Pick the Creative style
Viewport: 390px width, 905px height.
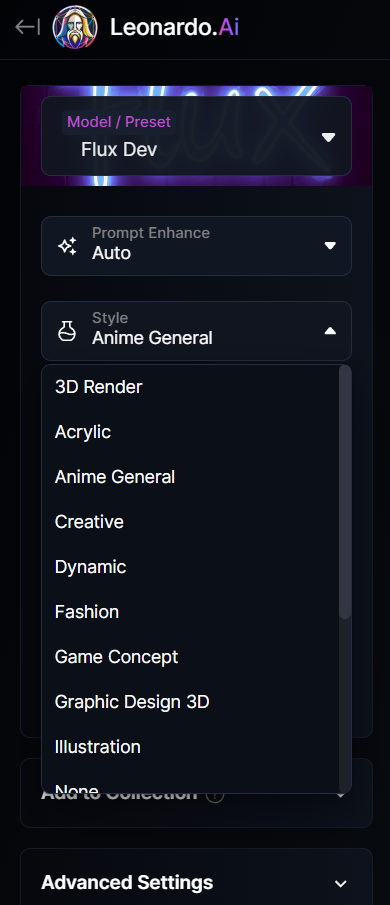click(x=190, y=522)
